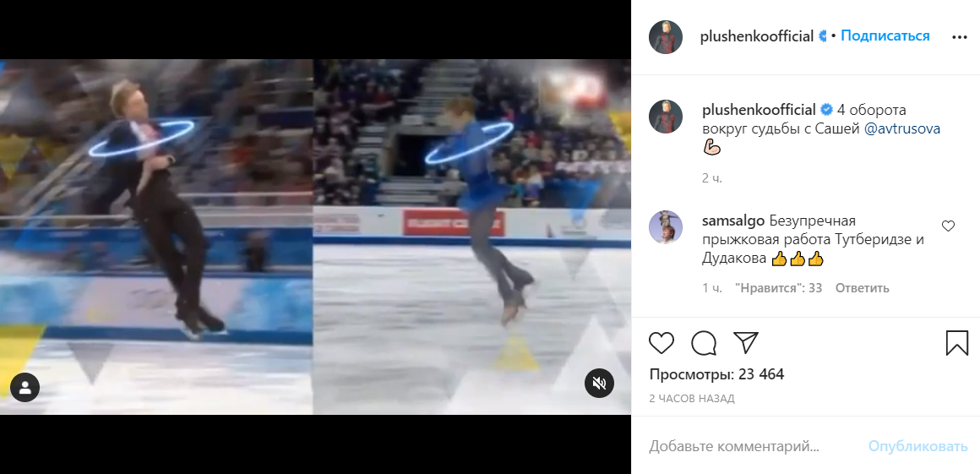Unmute the video with the speaker icon
The width and height of the screenshot is (980, 474).
click(599, 384)
